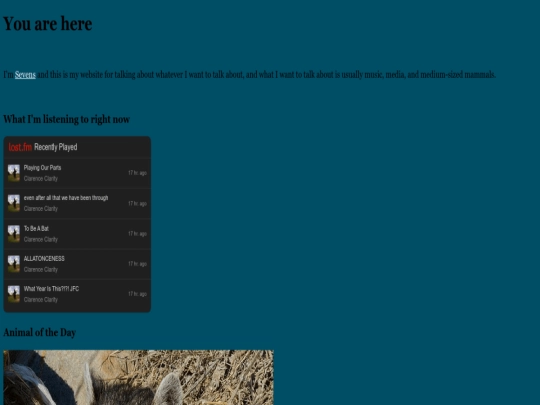Open album art beside To Be A Bat
The width and height of the screenshot is (540, 405).
[14, 233]
